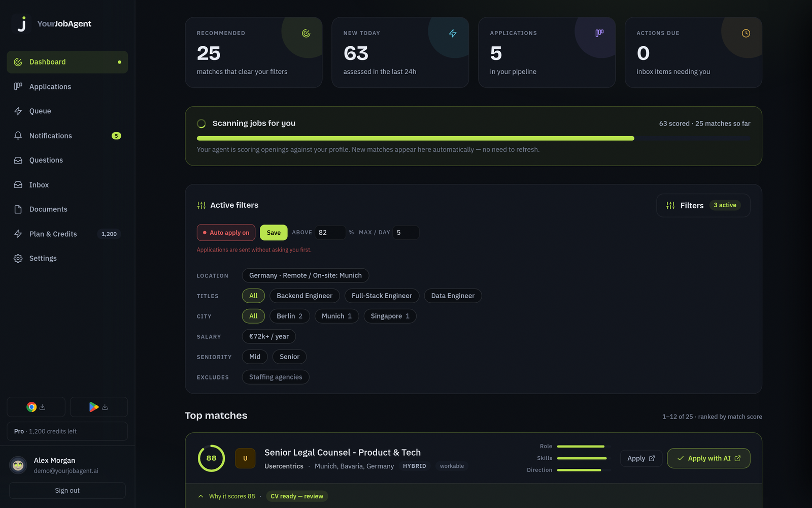Open the Chrome extension download

click(36, 407)
